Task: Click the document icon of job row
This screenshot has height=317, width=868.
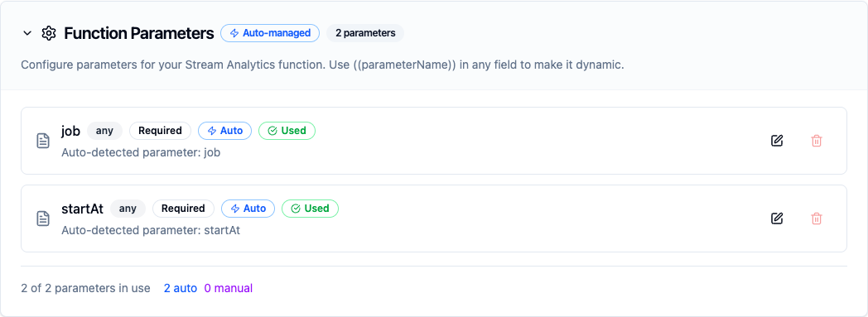Action: coord(43,141)
